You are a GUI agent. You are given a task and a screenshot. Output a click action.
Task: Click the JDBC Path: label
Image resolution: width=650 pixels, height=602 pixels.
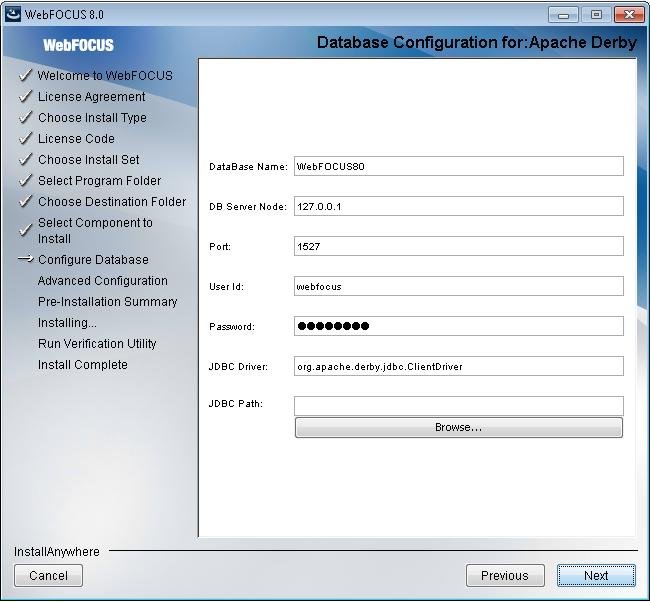[236, 403]
